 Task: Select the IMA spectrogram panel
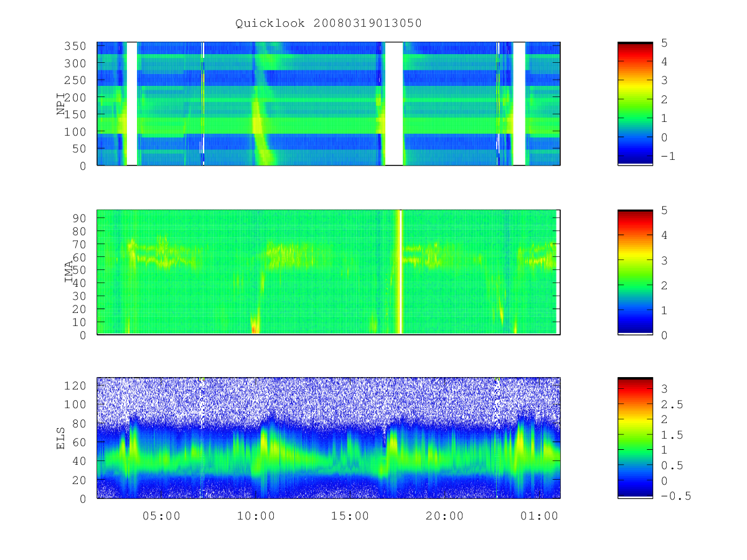point(329,273)
